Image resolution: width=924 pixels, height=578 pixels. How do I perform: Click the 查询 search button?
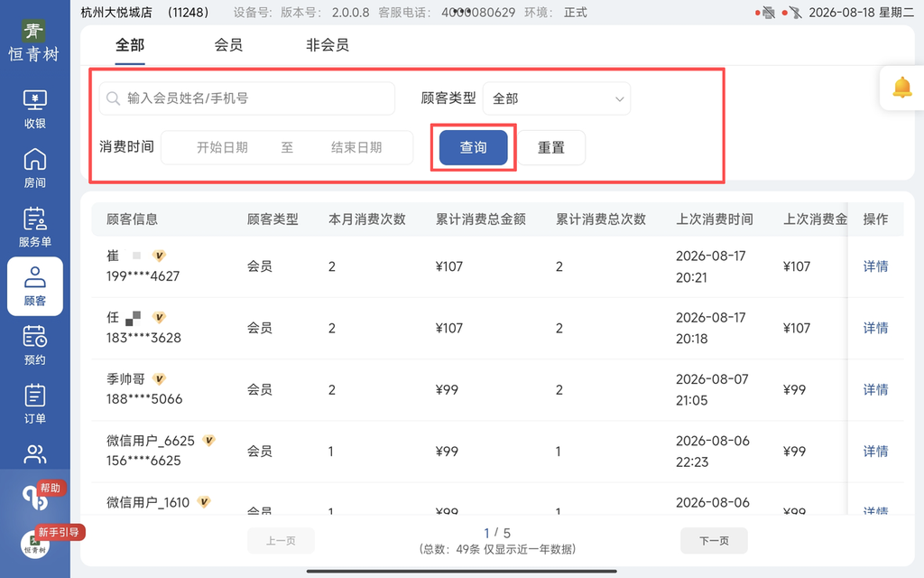coord(473,147)
